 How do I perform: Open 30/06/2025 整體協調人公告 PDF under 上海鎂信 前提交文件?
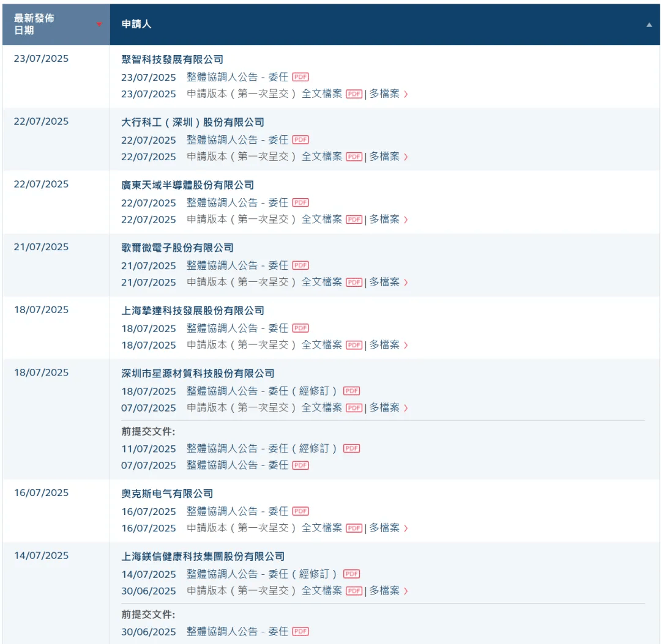pyautogui.click(x=301, y=631)
